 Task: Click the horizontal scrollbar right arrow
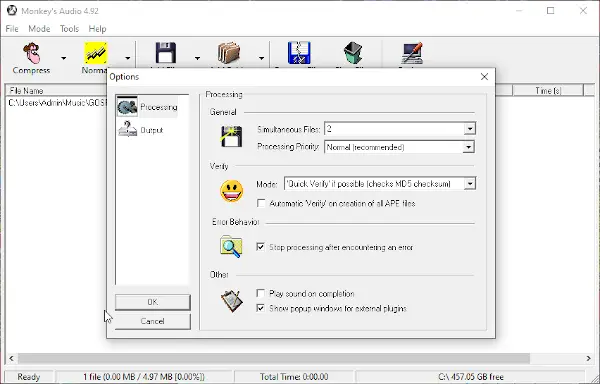point(589,358)
